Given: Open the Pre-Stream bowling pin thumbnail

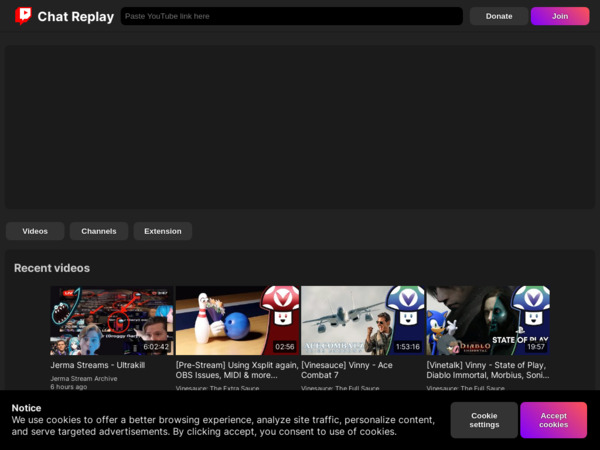Looking at the screenshot, I should click(x=237, y=321).
